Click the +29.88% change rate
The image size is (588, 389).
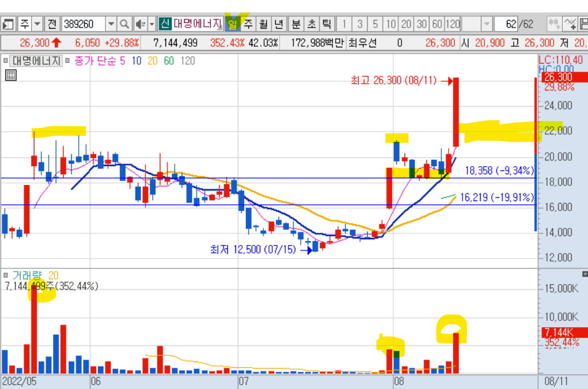(x=122, y=42)
